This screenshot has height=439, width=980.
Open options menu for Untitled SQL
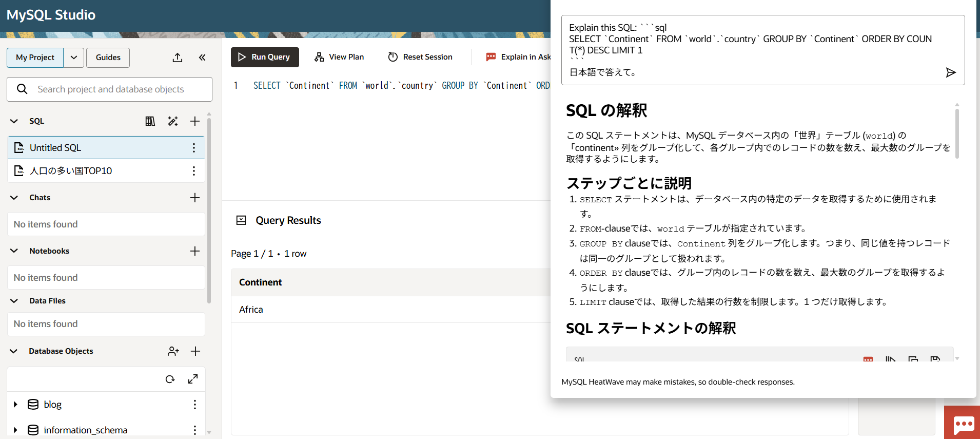pyautogui.click(x=193, y=148)
